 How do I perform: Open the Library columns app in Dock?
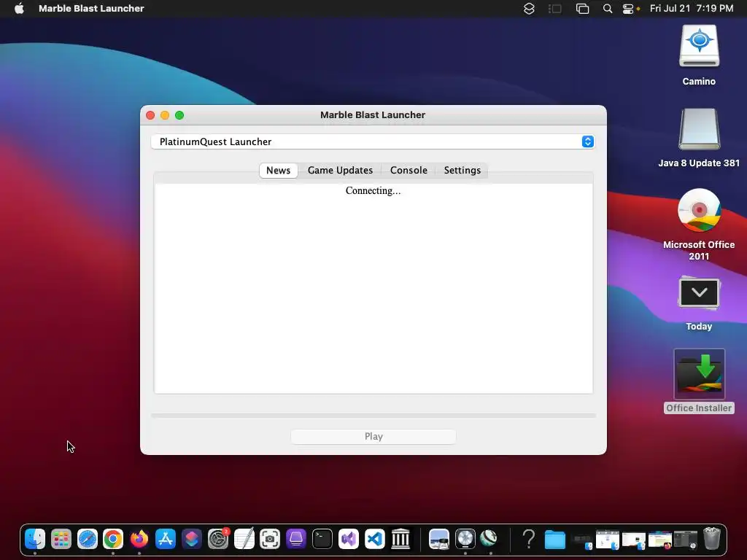point(400,539)
